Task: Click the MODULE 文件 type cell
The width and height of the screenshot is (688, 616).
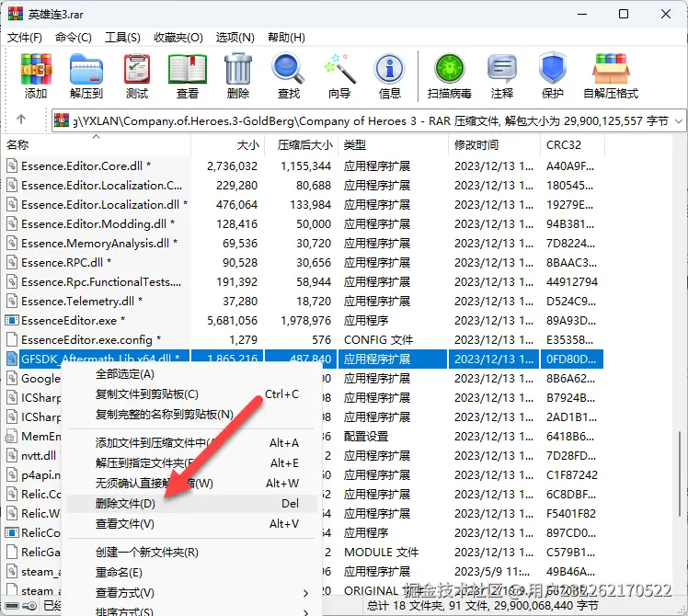Action: [382, 552]
